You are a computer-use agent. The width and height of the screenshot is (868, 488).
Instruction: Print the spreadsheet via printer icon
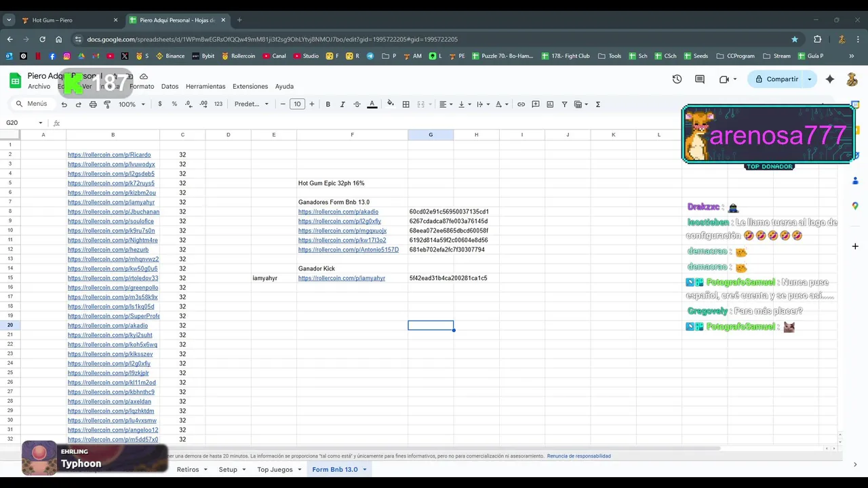coord(93,104)
